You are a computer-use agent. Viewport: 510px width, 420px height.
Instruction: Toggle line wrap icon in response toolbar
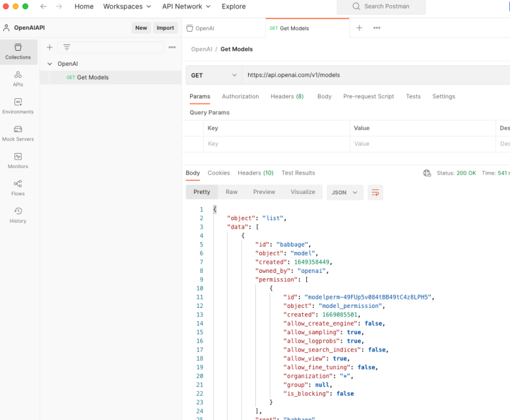click(375, 193)
